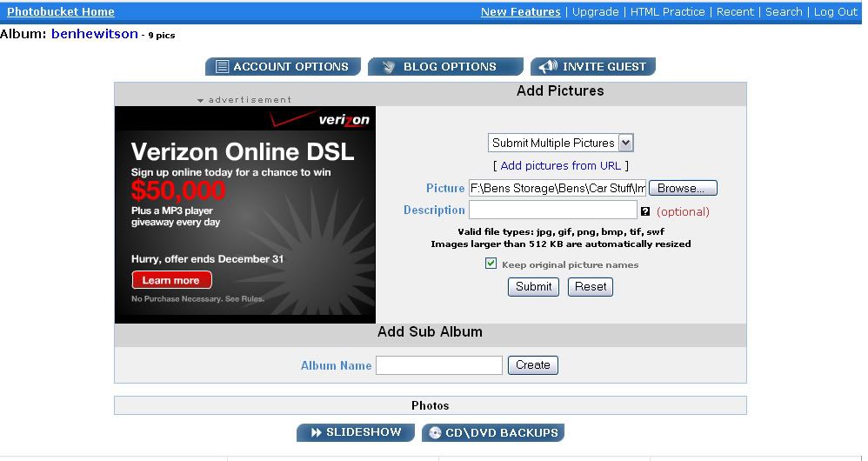
Task: Open the Photobucket Home link
Action: point(60,11)
